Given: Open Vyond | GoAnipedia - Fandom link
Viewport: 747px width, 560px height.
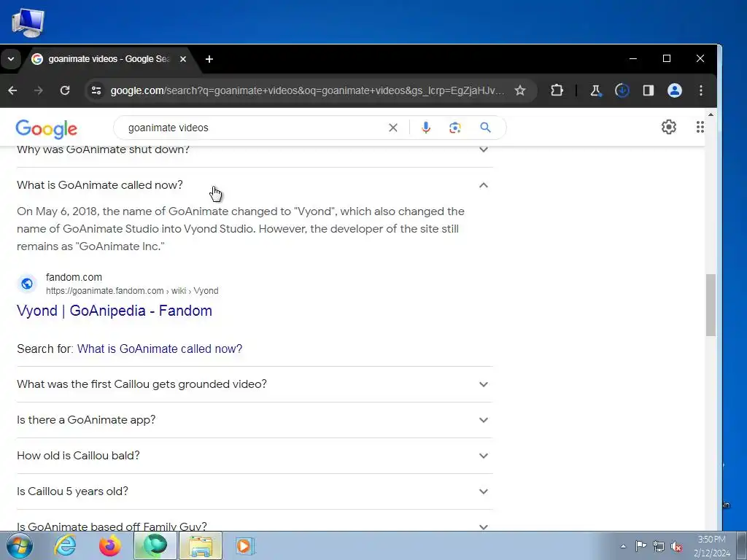Looking at the screenshot, I should point(115,311).
